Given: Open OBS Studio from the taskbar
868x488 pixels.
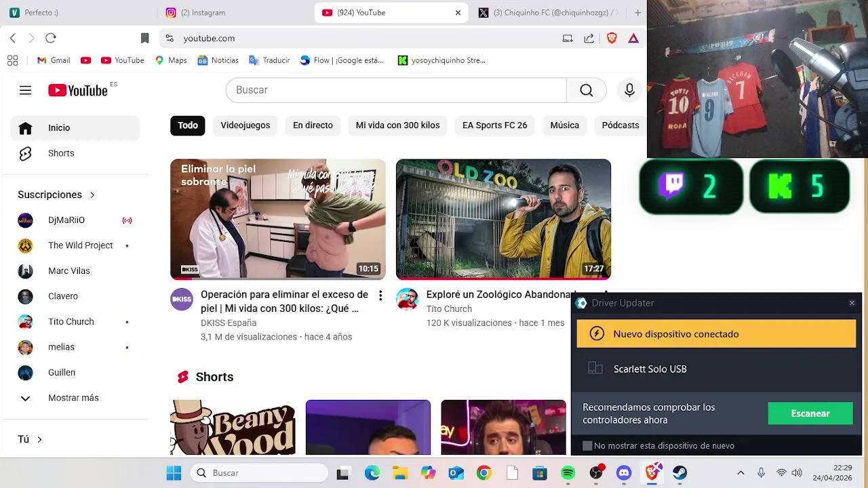Looking at the screenshot, I should tap(596, 473).
